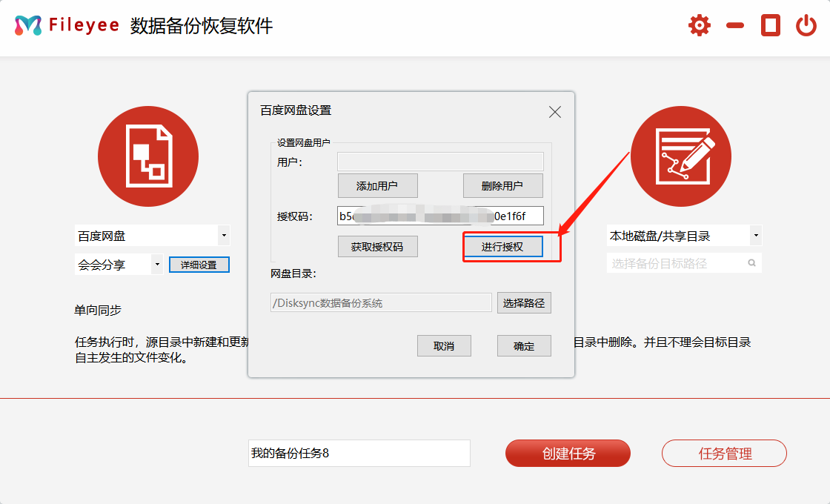Viewport: 830px width, 504px height.
Task: Open 任务管理 task management
Action: pyautogui.click(x=723, y=453)
